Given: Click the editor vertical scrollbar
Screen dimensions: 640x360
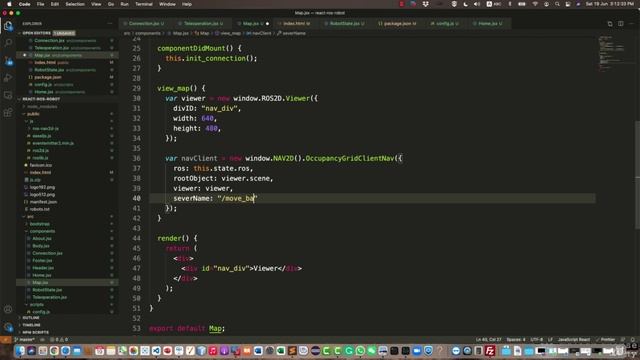Looking at the screenshot, I should (x=637, y=176).
